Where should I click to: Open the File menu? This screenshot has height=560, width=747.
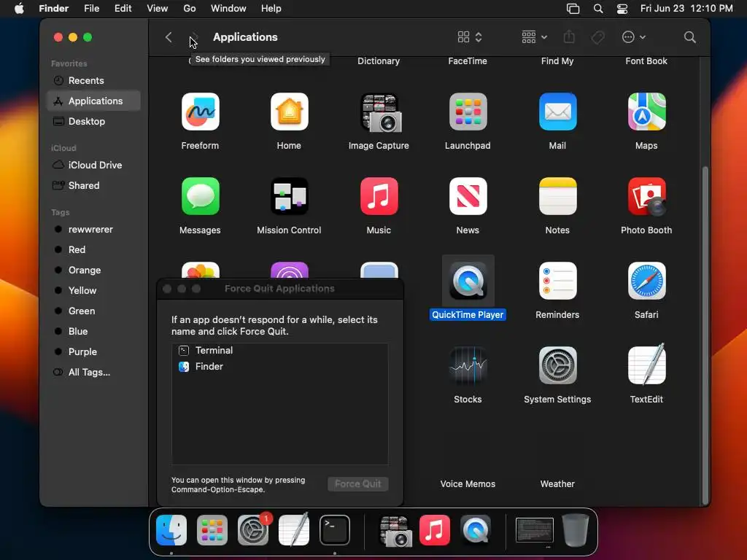coord(91,8)
